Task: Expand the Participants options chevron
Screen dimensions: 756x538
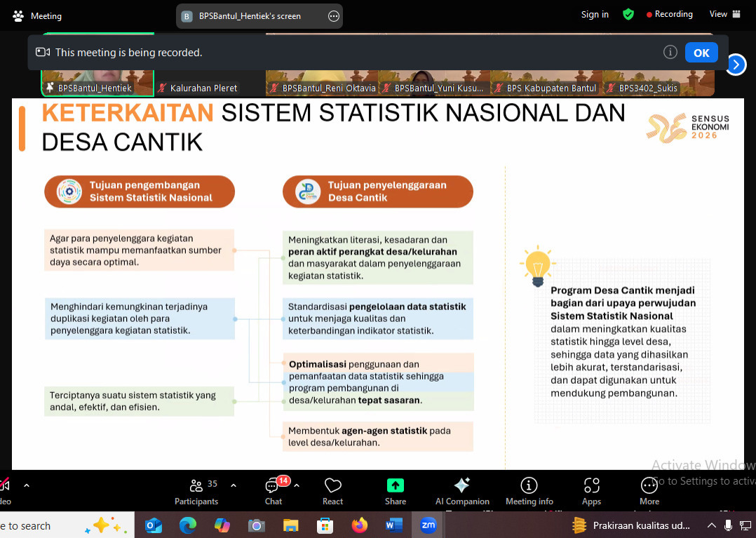Action: (x=234, y=485)
